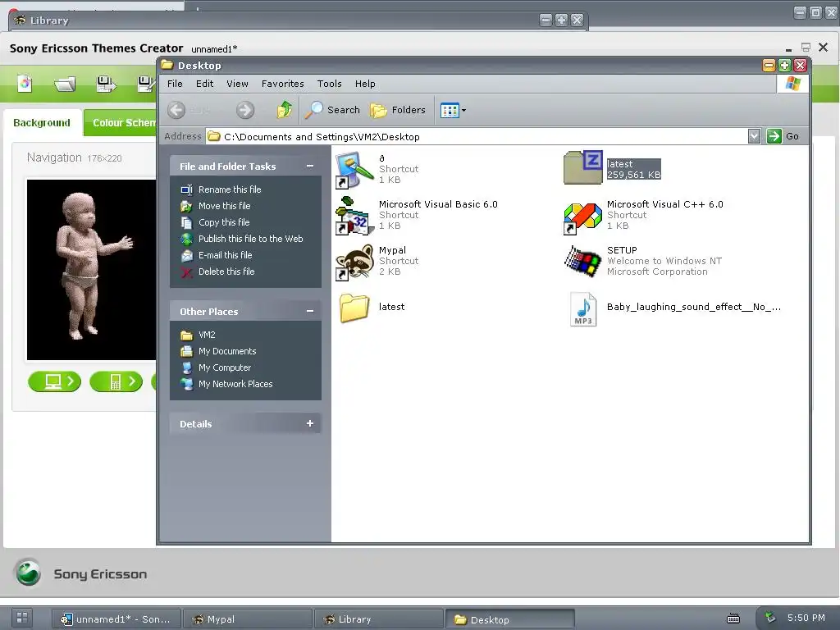Click New theme icon in Themes Creator toolbar

point(25,83)
